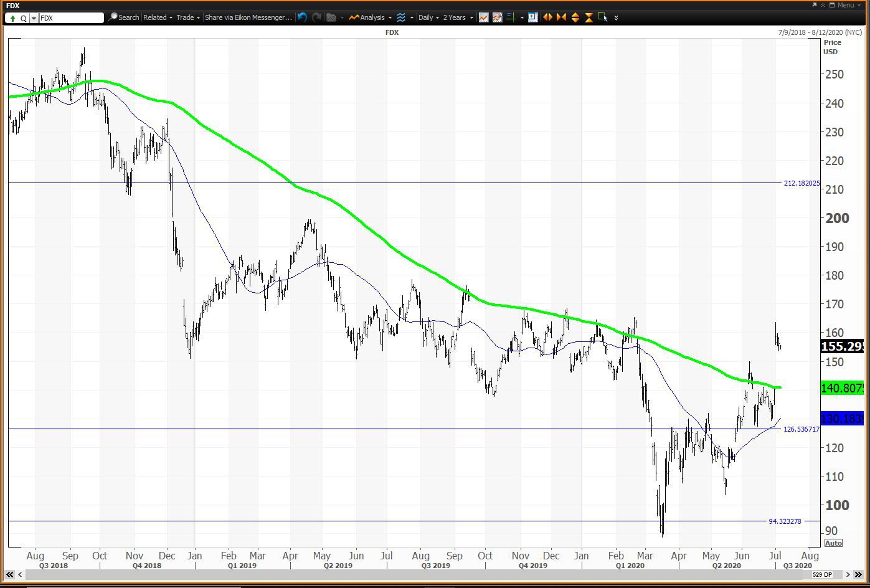The image size is (870, 588).
Task: Click the double-right arrow scroll-to-end button
Action: point(858,574)
